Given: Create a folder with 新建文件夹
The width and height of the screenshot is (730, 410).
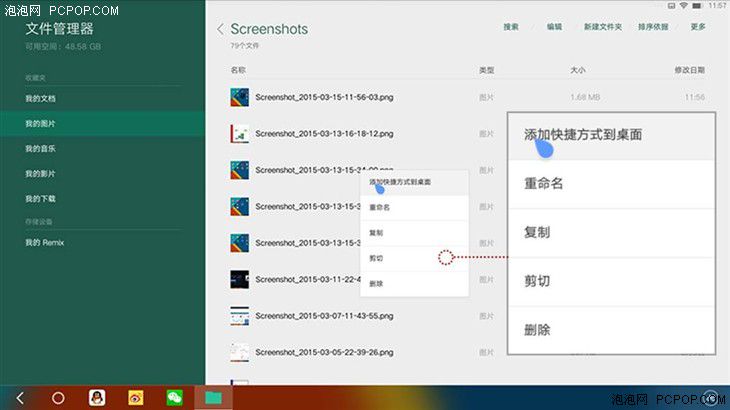Looking at the screenshot, I should [x=603, y=27].
